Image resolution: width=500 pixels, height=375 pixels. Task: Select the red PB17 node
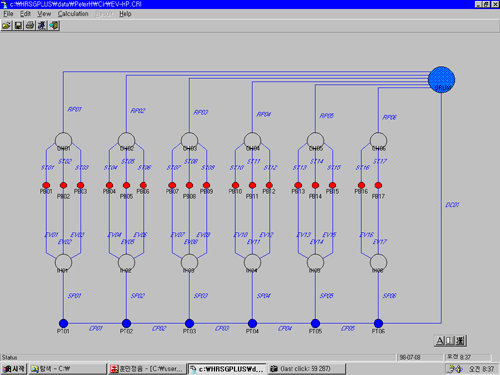coord(378,185)
